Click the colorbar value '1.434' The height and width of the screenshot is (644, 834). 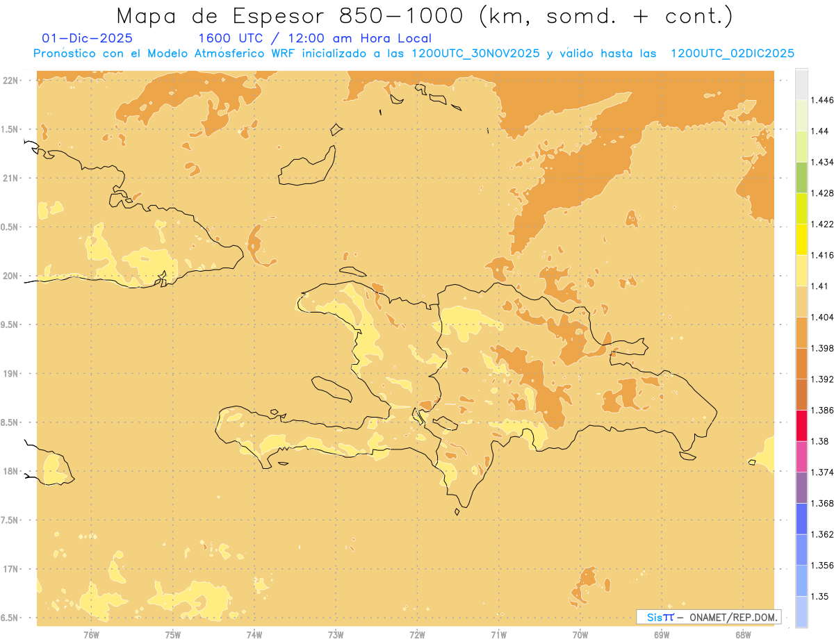pyautogui.click(x=823, y=162)
